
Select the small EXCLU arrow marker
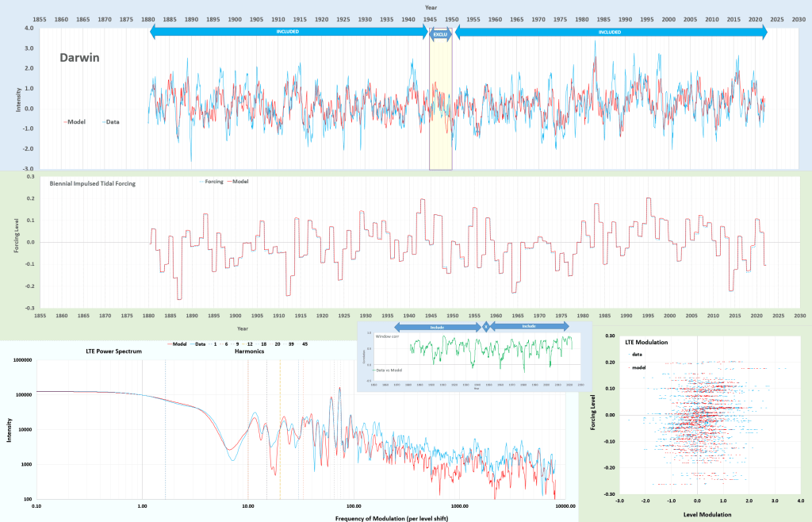[x=440, y=33]
